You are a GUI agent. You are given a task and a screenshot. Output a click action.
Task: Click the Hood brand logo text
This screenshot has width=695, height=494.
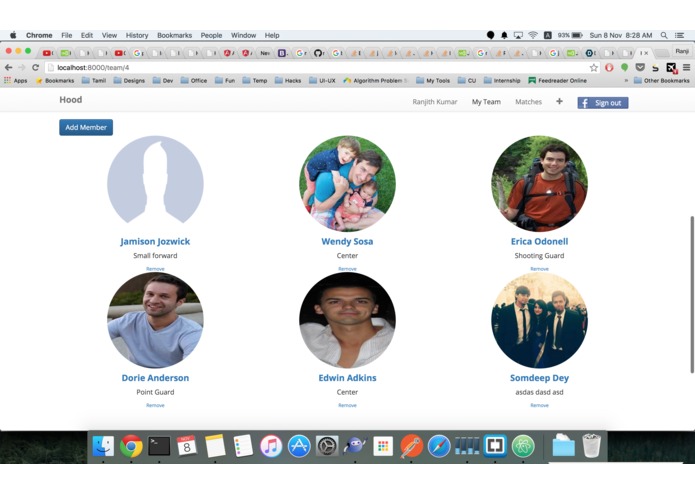(x=70, y=100)
